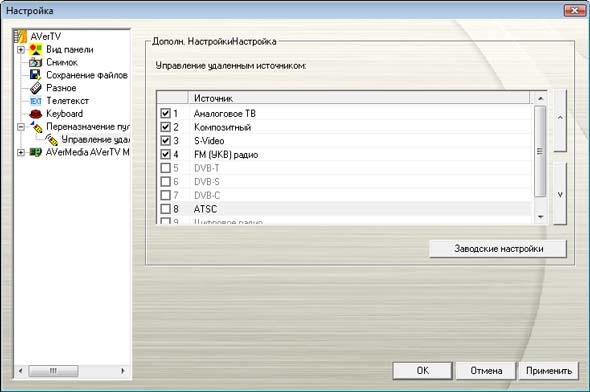Click the tree panel horizontal scroll thumb
This screenshot has width=590, height=392.
[53, 371]
